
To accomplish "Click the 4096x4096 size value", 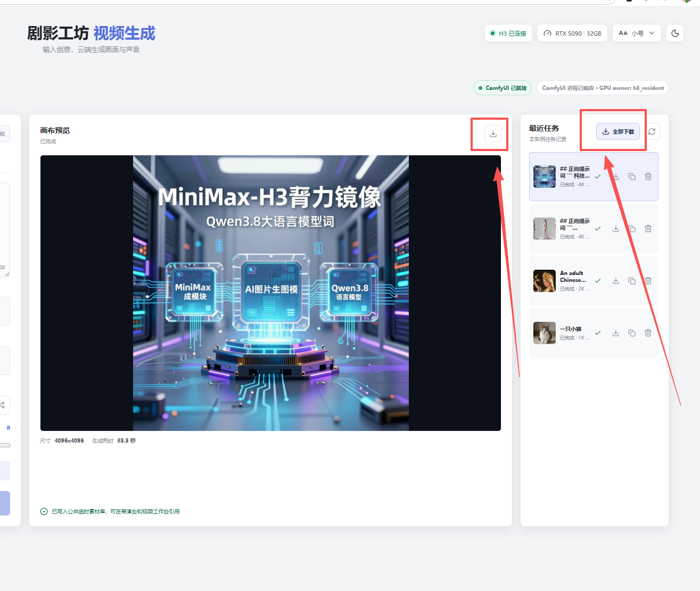I will pyautogui.click(x=69, y=440).
